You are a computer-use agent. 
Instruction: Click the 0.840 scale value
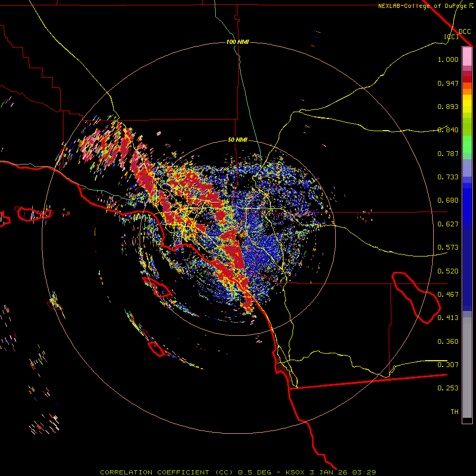pyautogui.click(x=448, y=130)
